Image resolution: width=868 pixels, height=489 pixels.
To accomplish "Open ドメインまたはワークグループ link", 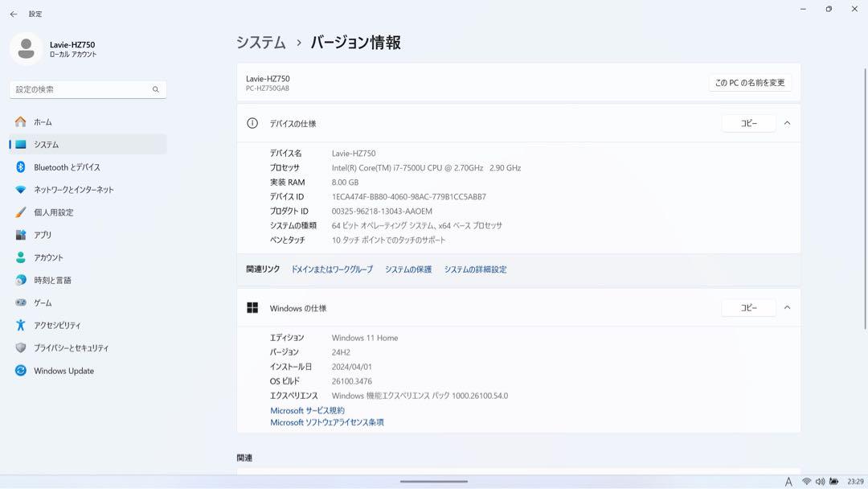I will tap(332, 269).
